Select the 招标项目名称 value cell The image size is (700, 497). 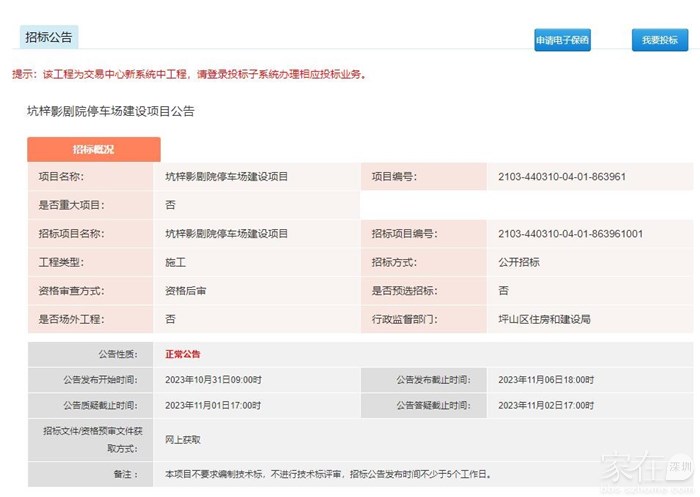[x=226, y=234]
